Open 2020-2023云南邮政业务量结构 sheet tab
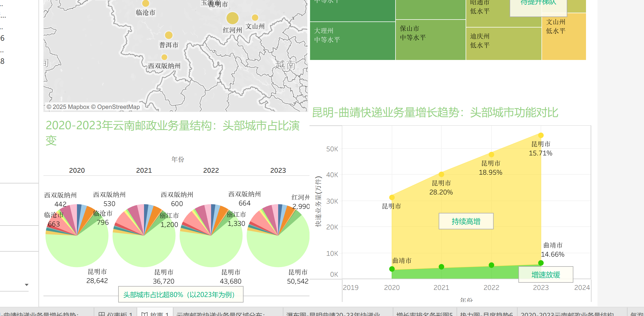 (567, 314)
